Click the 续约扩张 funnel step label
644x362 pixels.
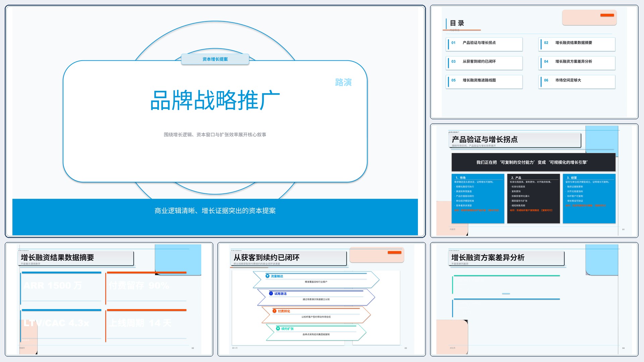coord(287,329)
